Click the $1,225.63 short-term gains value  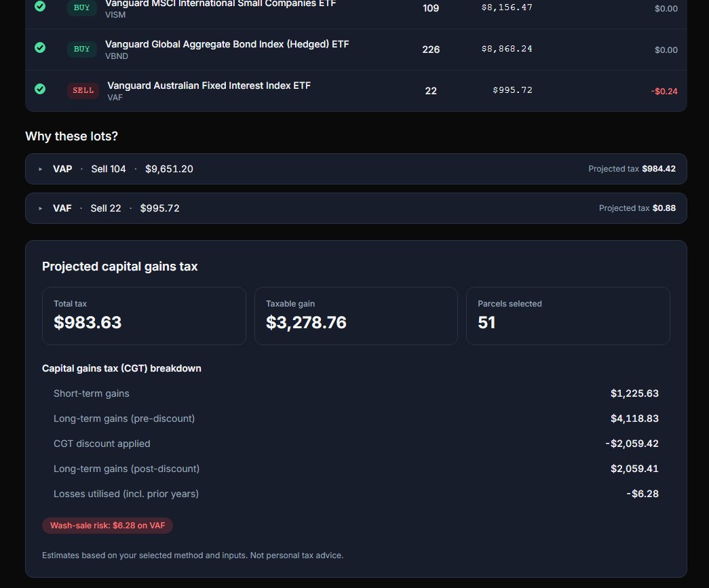point(634,393)
